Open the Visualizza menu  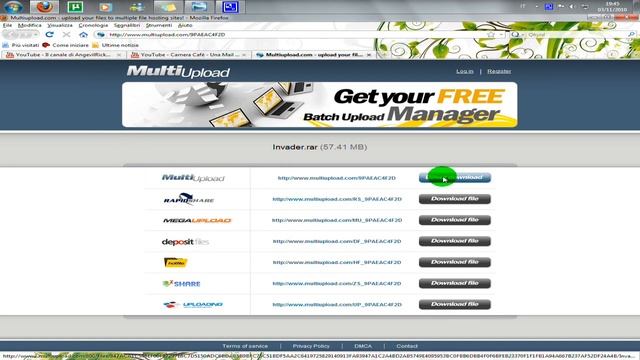pos(60,25)
